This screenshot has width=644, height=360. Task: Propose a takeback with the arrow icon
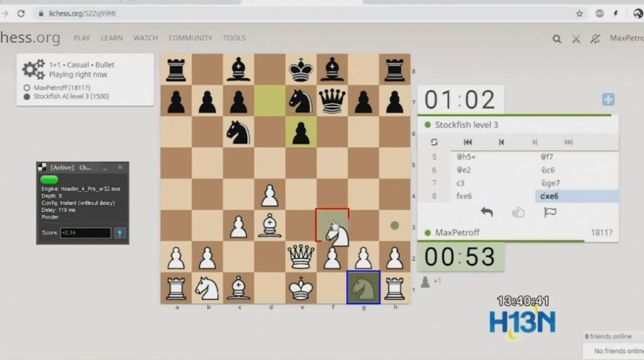pyautogui.click(x=486, y=212)
